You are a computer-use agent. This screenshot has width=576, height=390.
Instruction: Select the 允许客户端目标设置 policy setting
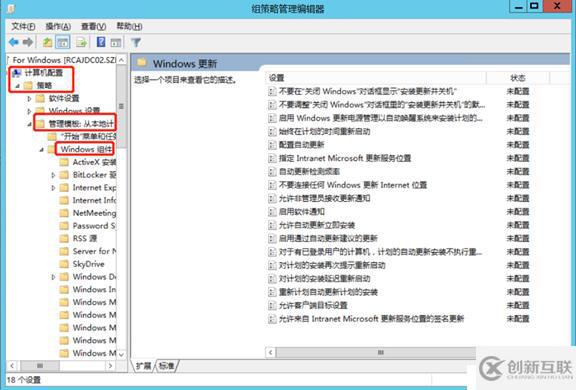(x=313, y=305)
